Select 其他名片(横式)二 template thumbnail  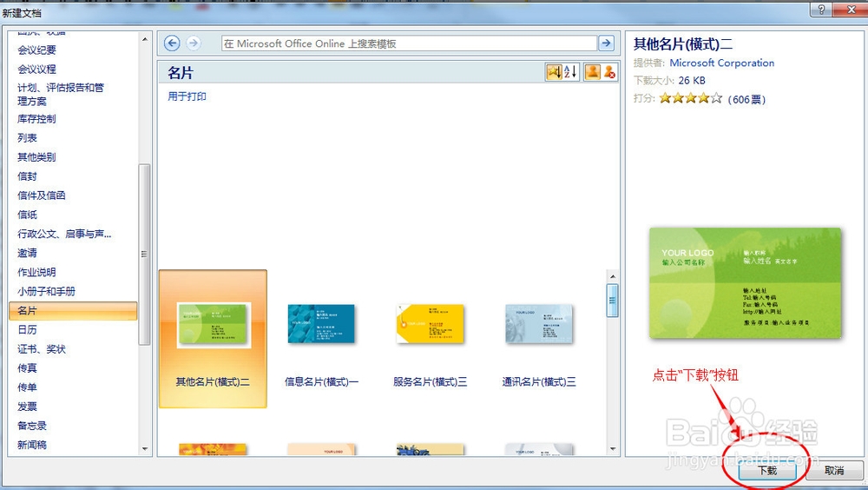(214, 339)
